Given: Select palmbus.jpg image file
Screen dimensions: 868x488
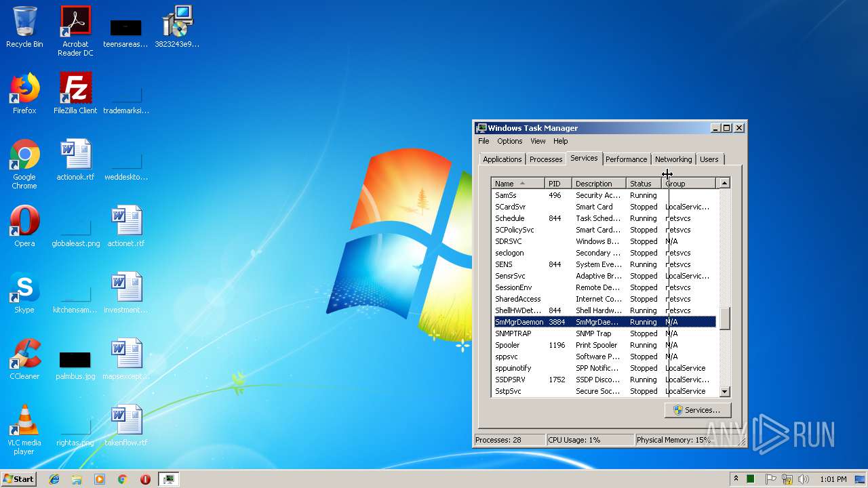Looking at the screenshot, I should click(x=75, y=365).
